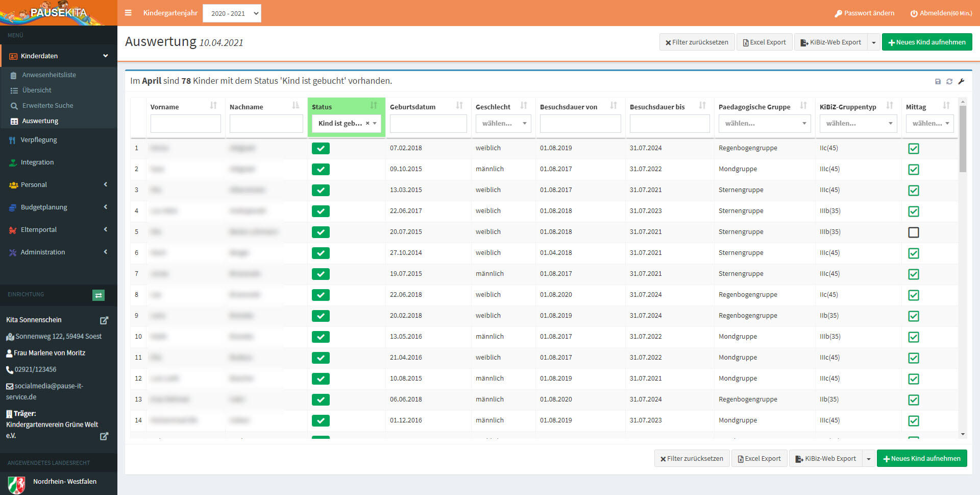Expand the Paedagogische Gruppe filter dropdown

(764, 124)
